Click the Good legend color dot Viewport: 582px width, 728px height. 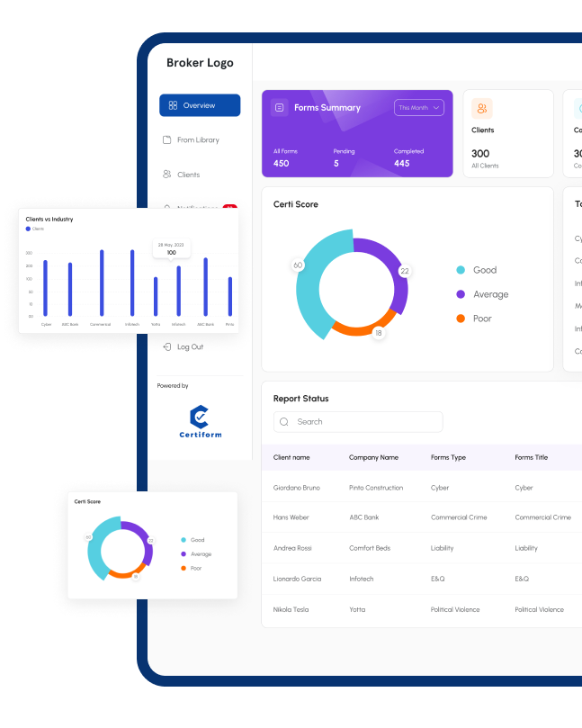461,270
